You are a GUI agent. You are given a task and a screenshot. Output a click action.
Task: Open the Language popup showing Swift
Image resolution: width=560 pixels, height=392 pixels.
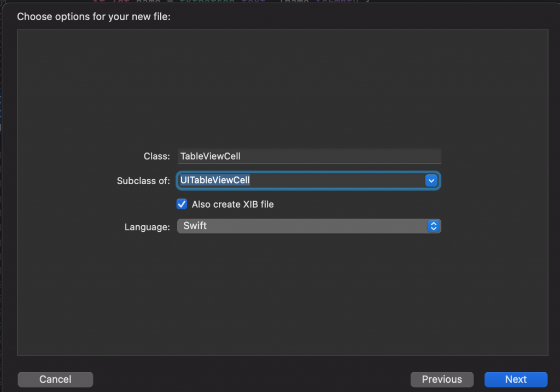pyautogui.click(x=309, y=226)
